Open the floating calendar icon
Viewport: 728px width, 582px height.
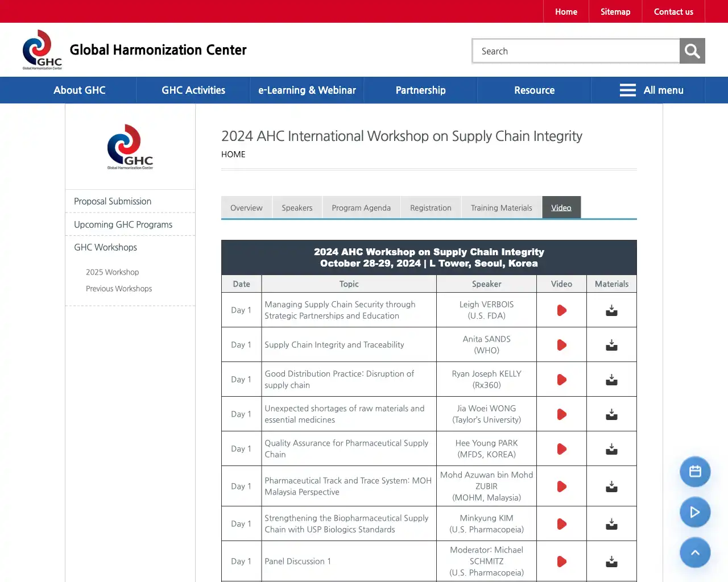pyautogui.click(x=695, y=472)
